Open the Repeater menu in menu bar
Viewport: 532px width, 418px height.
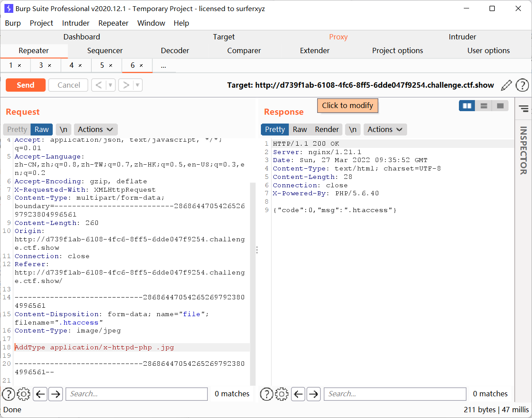(113, 23)
